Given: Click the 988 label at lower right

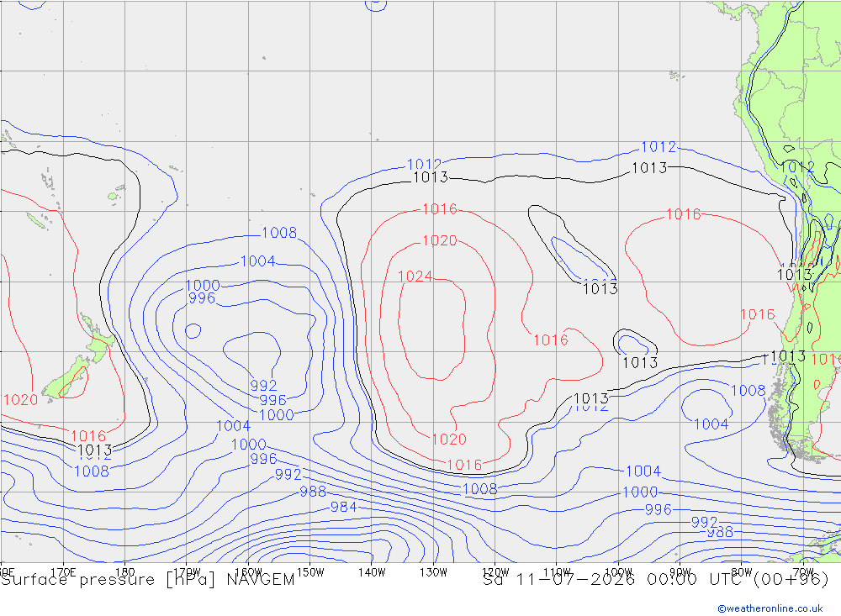Looking at the screenshot, I should (720, 532).
